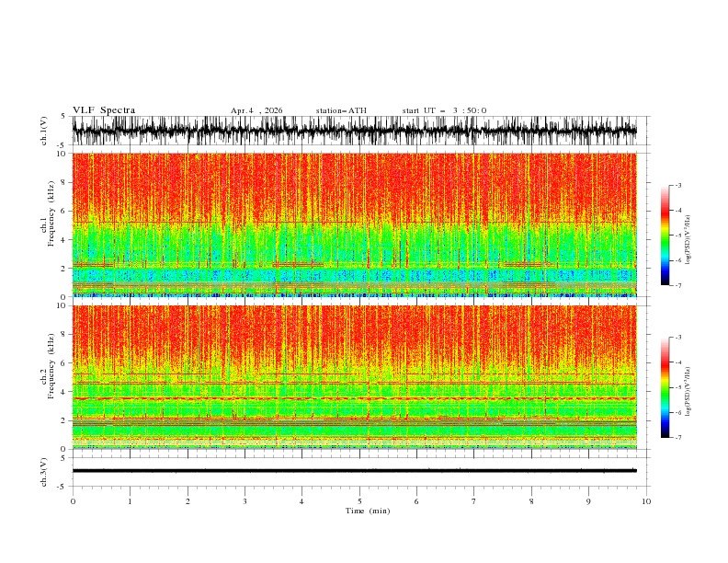Click time axis tick label "2"

pyautogui.click(x=188, y=501)
